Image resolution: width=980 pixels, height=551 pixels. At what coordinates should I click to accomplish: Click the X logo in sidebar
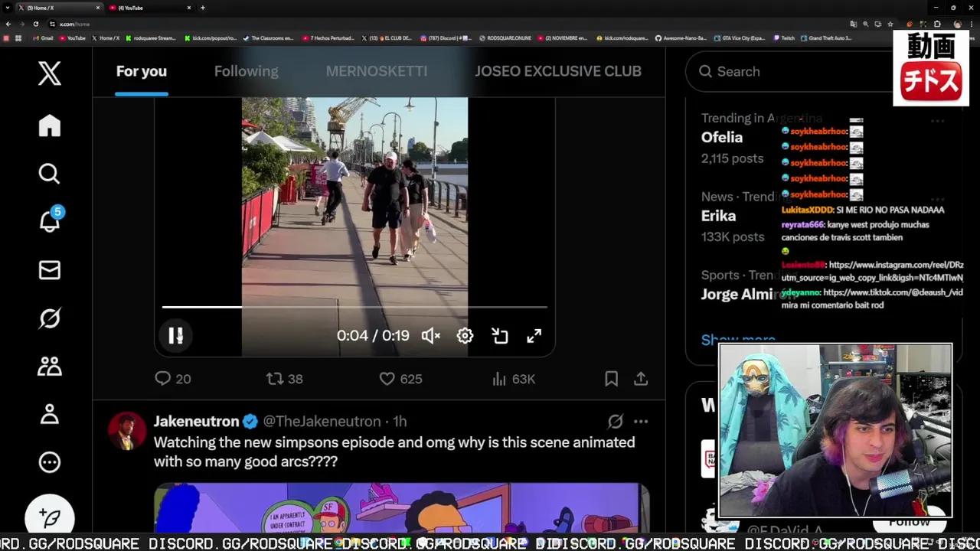(50, 73)
